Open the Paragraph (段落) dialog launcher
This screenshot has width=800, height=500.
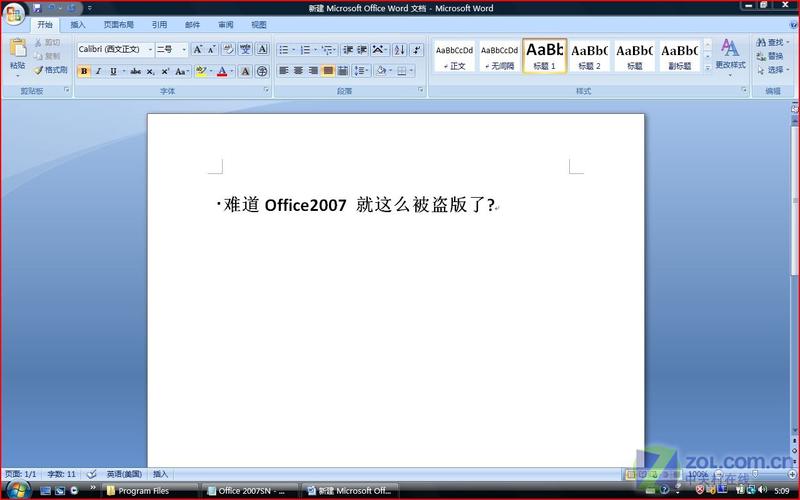(421, 90)
